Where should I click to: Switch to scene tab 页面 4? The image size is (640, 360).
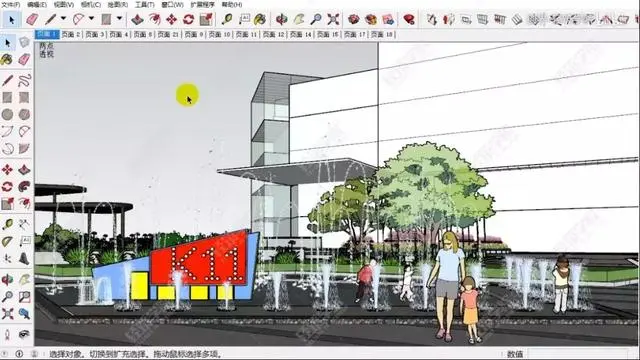coord(119,35)
